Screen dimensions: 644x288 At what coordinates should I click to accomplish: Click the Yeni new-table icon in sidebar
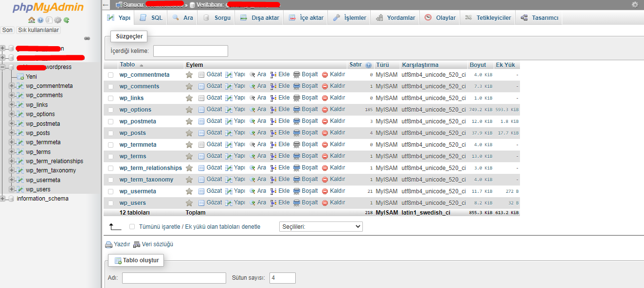(20, 77)
